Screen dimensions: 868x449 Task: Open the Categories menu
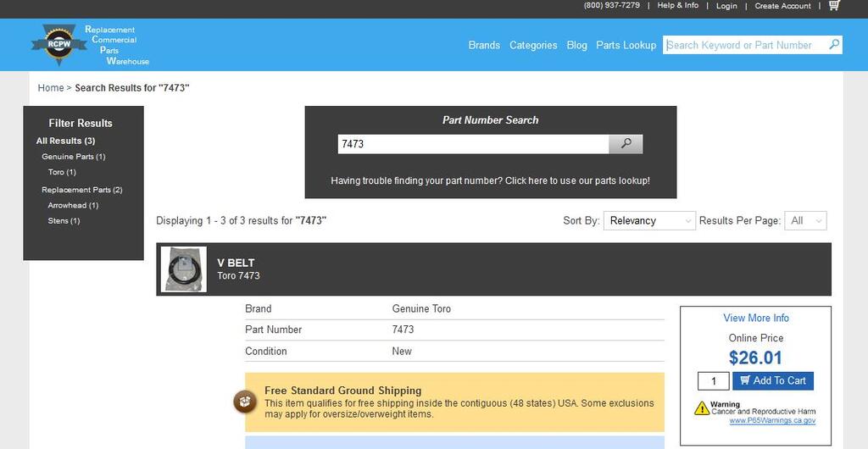tap(533, 46)
